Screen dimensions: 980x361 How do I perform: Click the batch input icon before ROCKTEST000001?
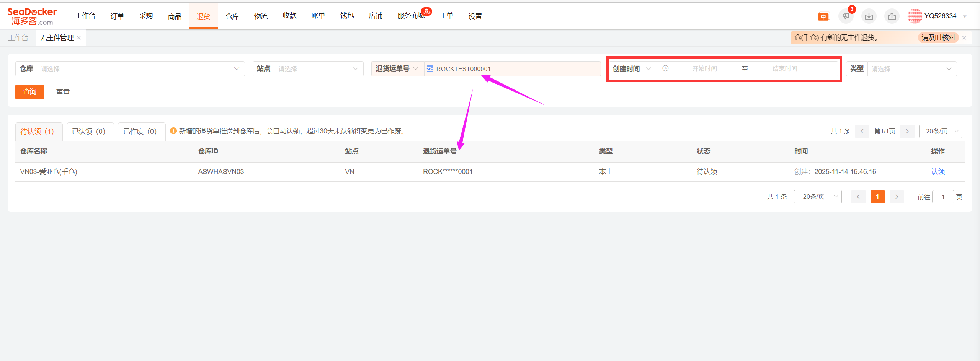(x=430, y=69)
